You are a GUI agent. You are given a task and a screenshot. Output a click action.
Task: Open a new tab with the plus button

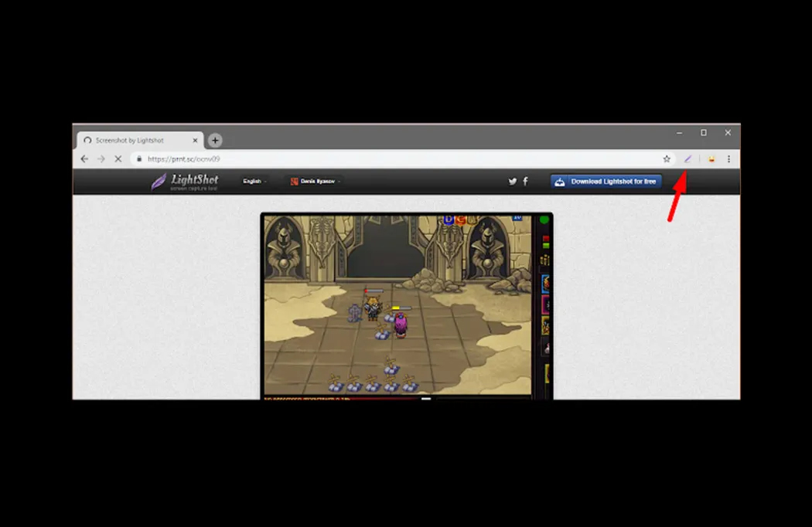(x=215, y=141)
